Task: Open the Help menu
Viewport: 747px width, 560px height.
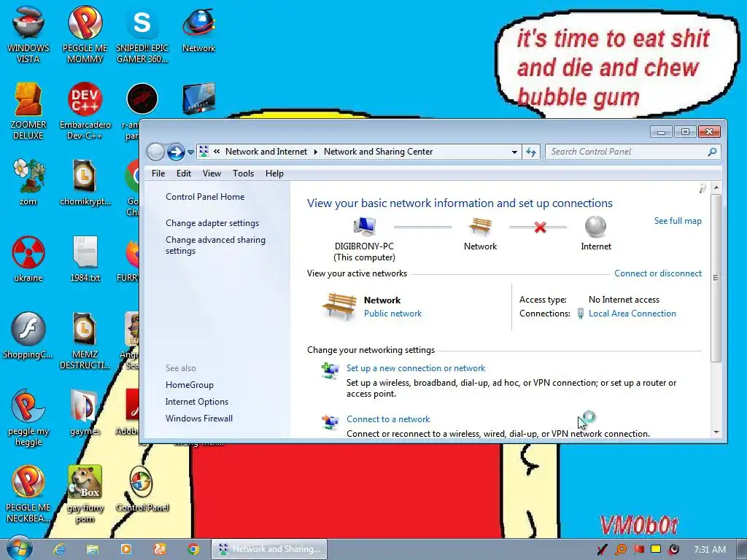Action: click(x=274, y=174)
